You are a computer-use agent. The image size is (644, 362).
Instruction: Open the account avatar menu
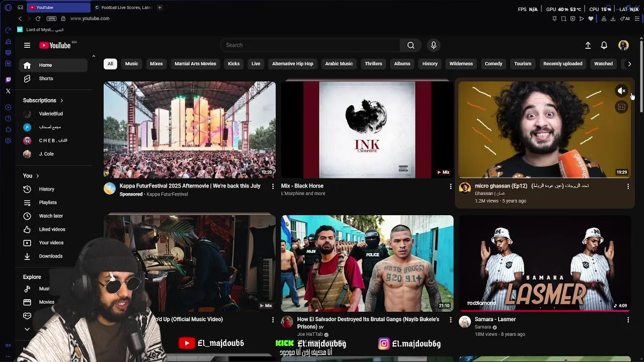click(623, 45)
